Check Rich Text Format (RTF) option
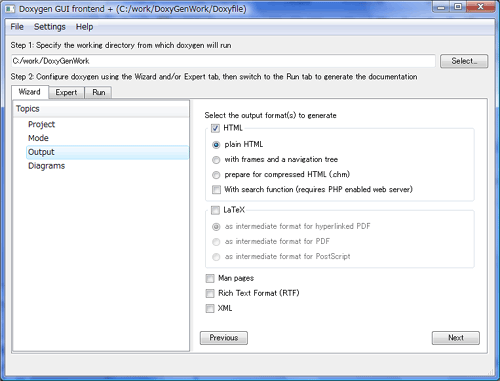The width and height of the screenshot is (500, 381). tap(210, 293)
